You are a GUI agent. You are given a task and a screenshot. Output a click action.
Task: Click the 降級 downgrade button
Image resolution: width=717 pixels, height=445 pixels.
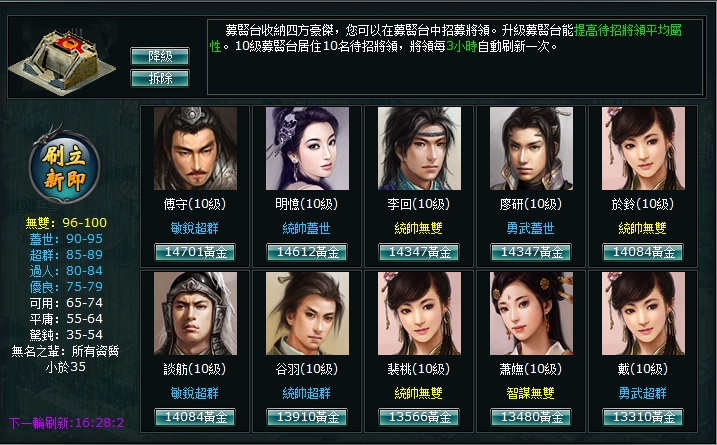tap(160, 56)
